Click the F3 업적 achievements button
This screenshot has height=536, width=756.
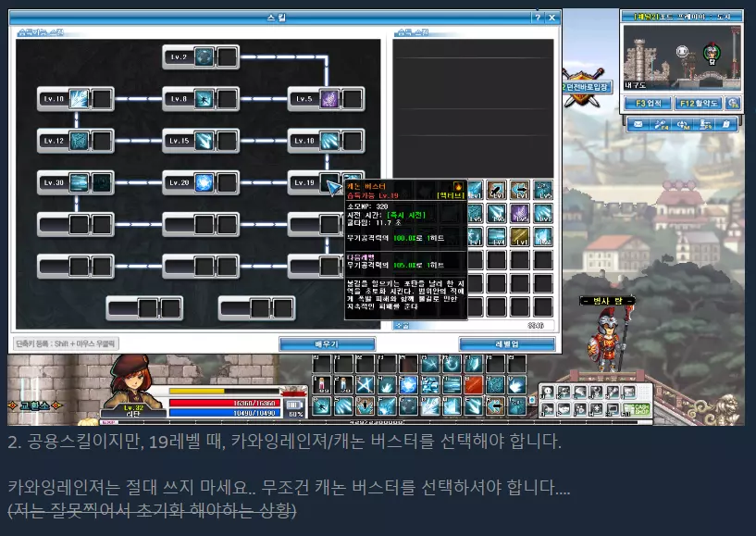(648, 104)
